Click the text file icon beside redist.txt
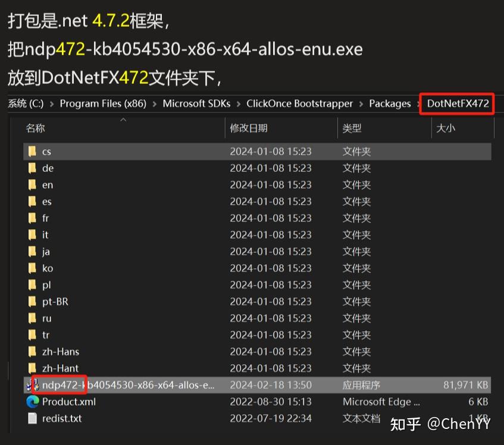The height and width of the screenshot is (445, 504). [x=33, y=418]
